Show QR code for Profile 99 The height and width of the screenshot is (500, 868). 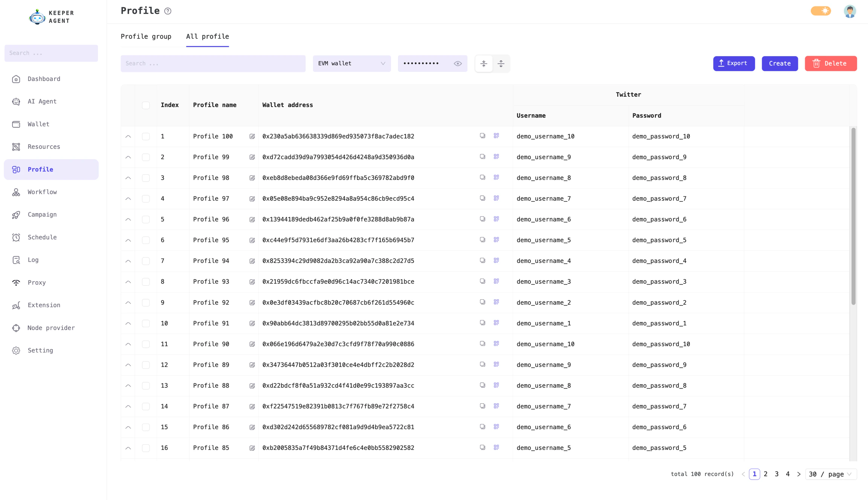(496, 156)
